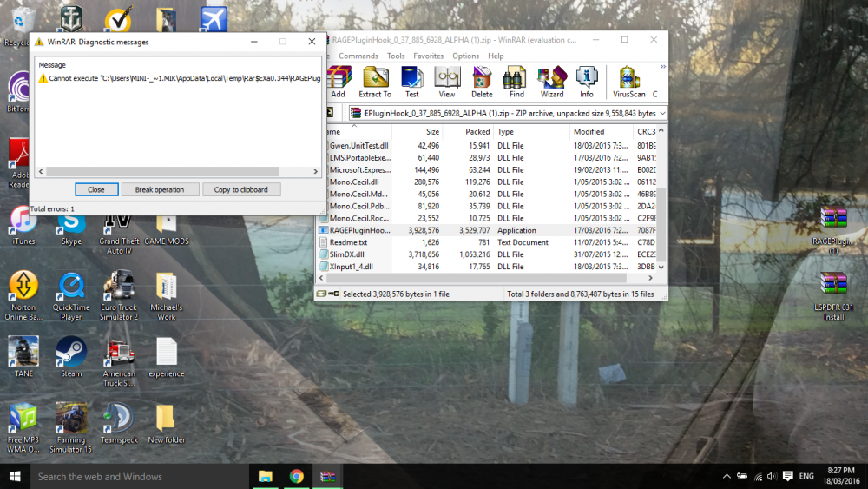The height and width of the screenshot is (489, 868).
Task: Select the RAGEPluginHook application file
Action: (487, 230)
